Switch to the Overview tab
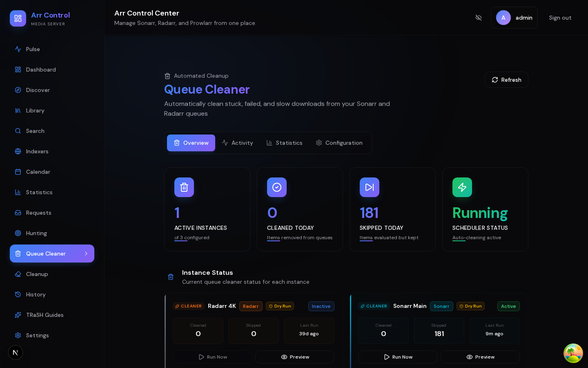This screenshot has width=588, height=368. click(x=191, y=143)
